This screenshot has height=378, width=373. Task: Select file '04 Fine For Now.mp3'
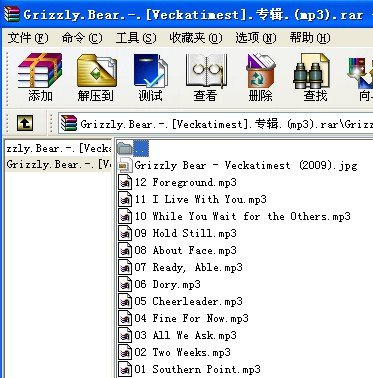tap(192, 318)
